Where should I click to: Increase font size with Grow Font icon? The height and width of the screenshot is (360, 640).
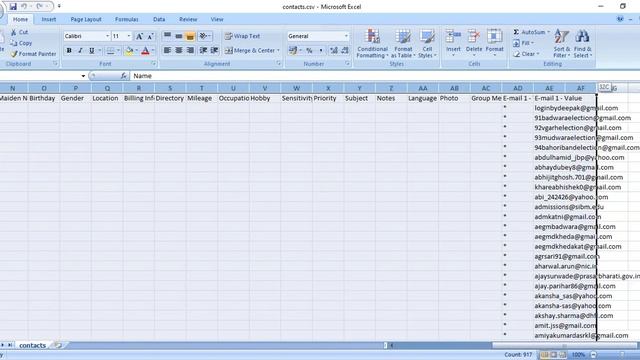139,36
